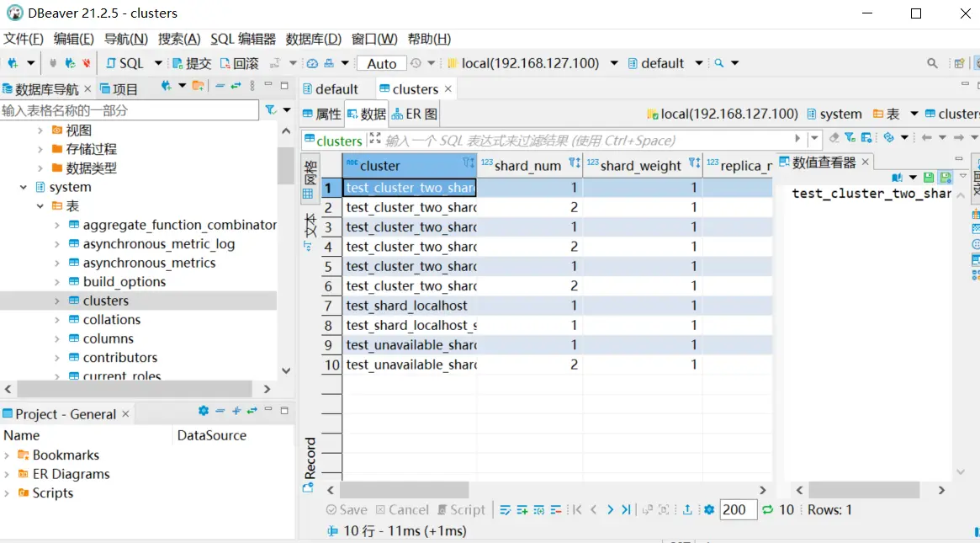The image size is (980, 543).
Task: Switch to the 文本 text view side tab
Action: pyautogui.click(x=310, y=231)
